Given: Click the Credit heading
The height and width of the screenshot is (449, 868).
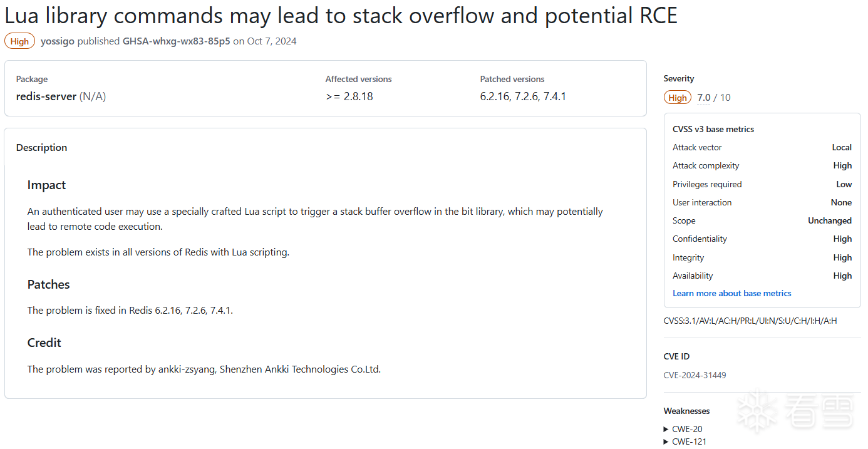Looking at the screenshot, I should pyautogui.click(x=44, y=343).
